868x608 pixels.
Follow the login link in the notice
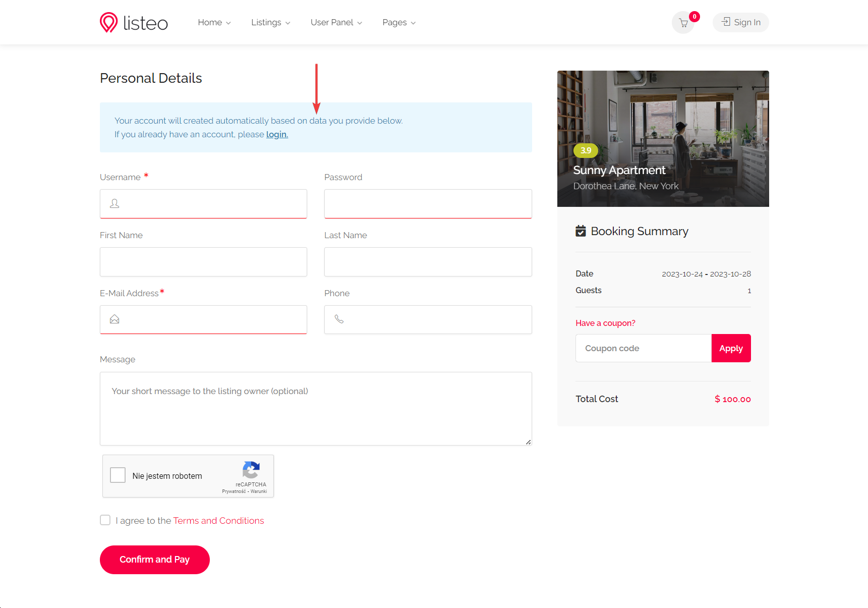(277, 134)
